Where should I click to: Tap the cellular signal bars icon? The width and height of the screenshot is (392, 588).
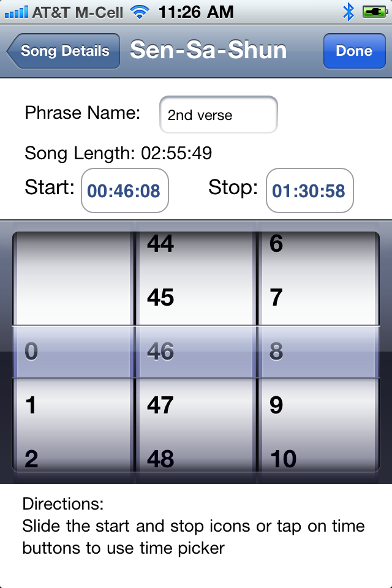tap(16, 12)
